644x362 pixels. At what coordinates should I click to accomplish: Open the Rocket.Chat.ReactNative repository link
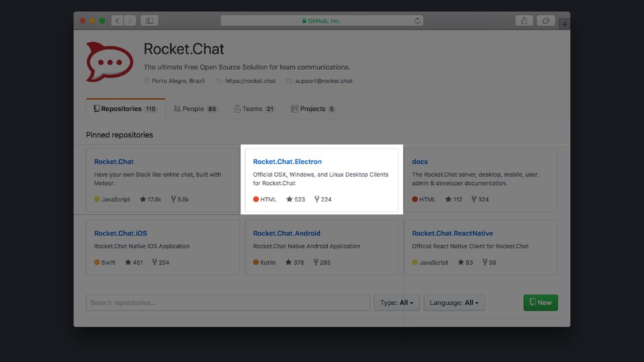coord(452,233)
